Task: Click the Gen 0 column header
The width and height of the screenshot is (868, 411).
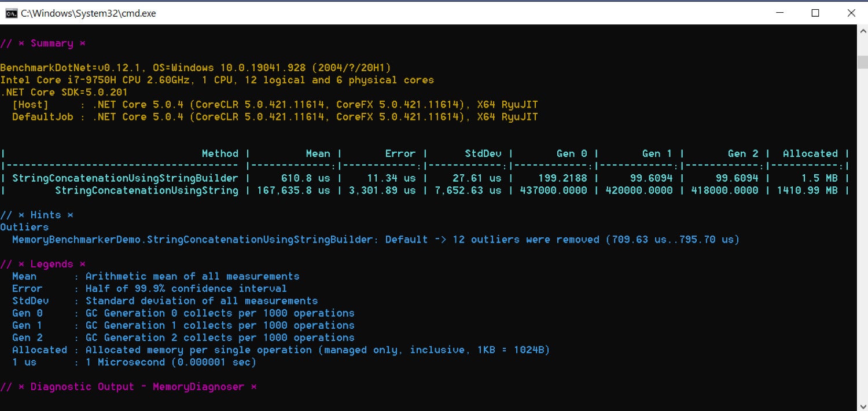Action: click(x=572, y=153)
